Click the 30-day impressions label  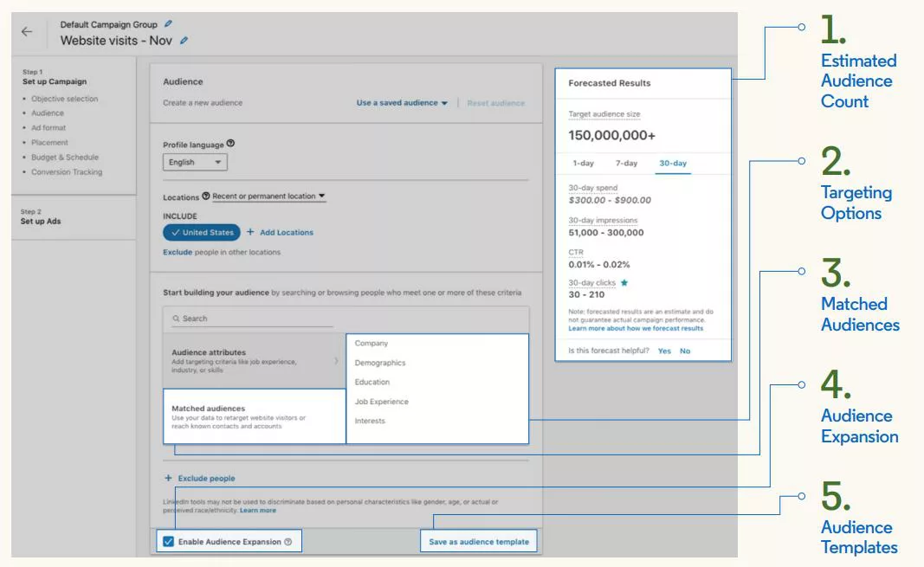coord(603,220)
